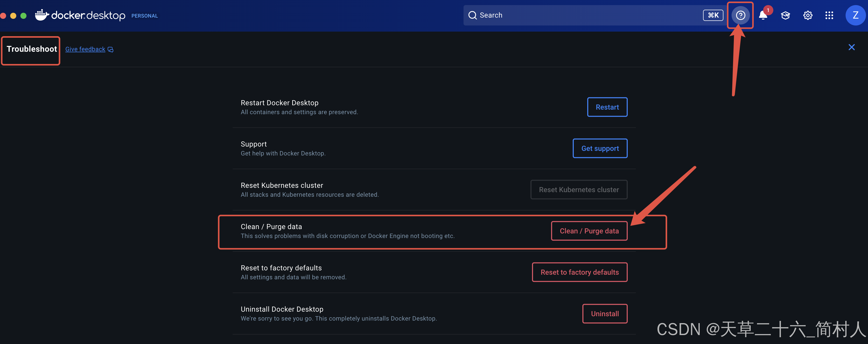This screenshot has height=344, width=868.
Task: Click the 'Restart Docker Desktop' title text
Action: pyautogui.click(x=280, y=103)
